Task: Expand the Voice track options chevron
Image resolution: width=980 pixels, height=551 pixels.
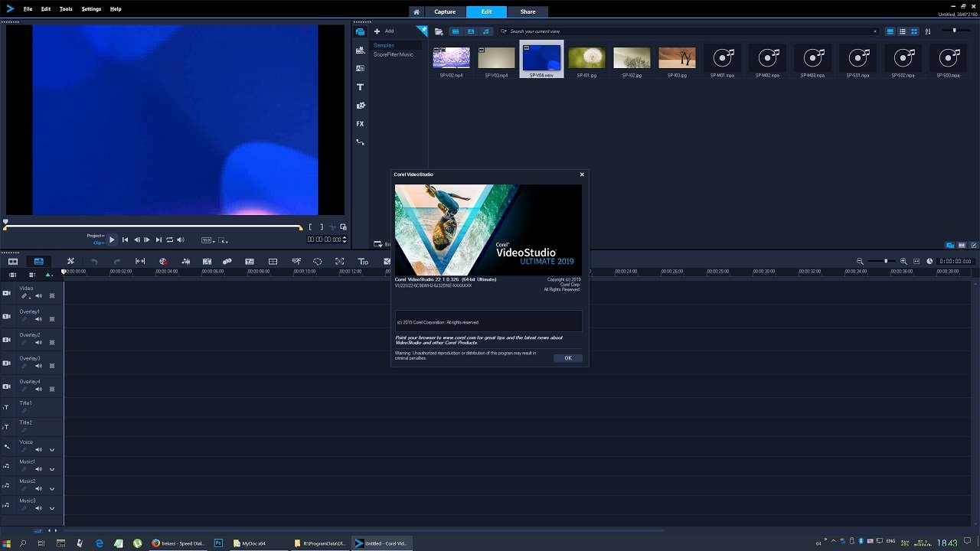Action: [x=52, y=450]
